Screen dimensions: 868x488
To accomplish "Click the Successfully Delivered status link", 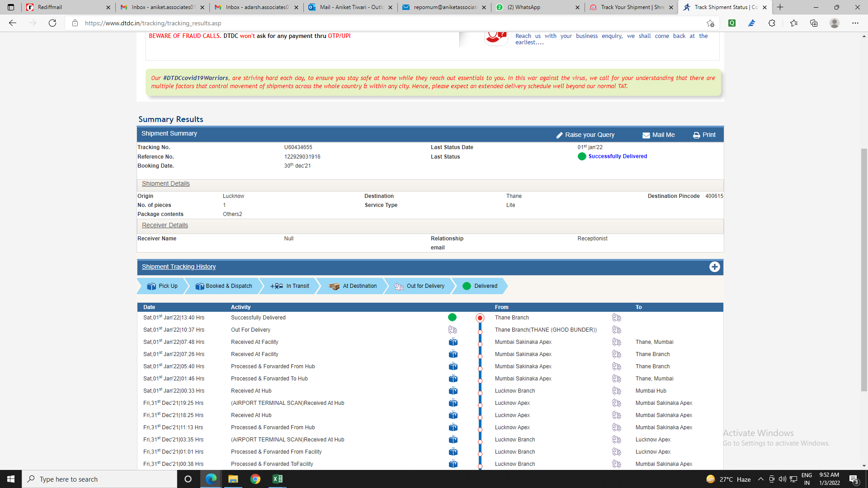I will pos(618,156).
